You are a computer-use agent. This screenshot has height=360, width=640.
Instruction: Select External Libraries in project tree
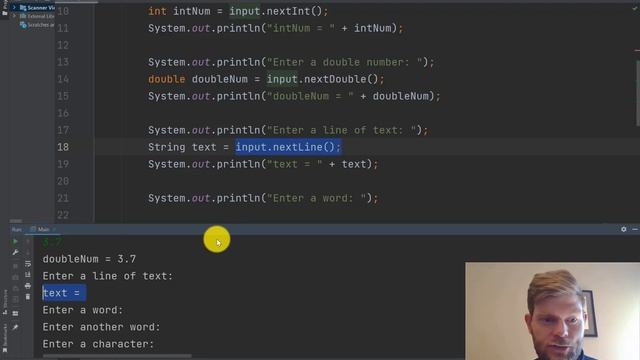37,16
